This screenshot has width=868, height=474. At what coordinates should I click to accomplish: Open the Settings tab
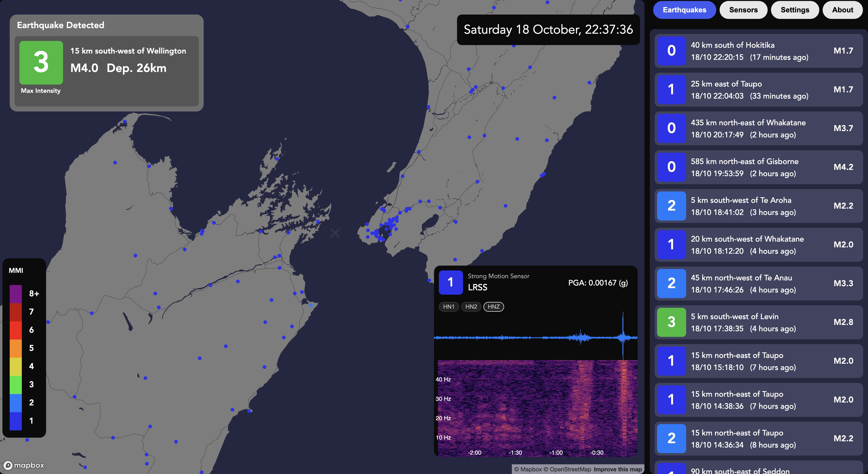coord(795,10)
